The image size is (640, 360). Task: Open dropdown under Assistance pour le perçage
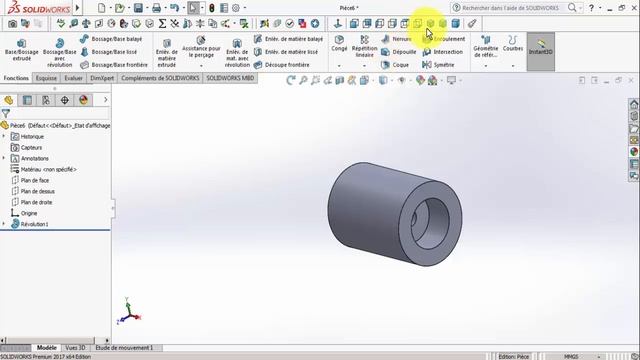(x=201, y=66)
